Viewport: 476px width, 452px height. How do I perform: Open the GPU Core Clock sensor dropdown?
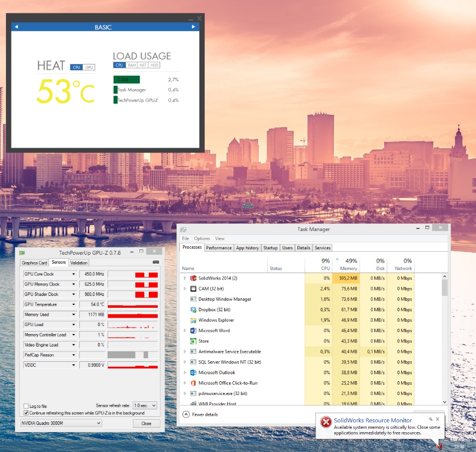click(x=73, y=274)
